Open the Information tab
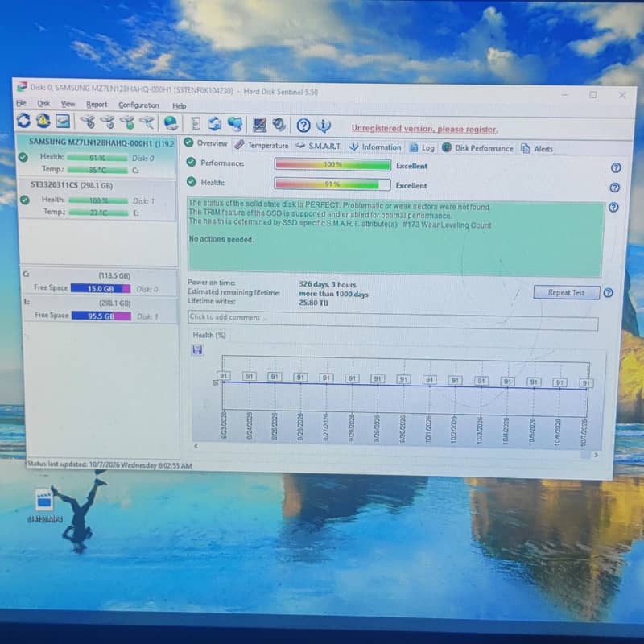The image size is (644, 644). pos(375,147)
